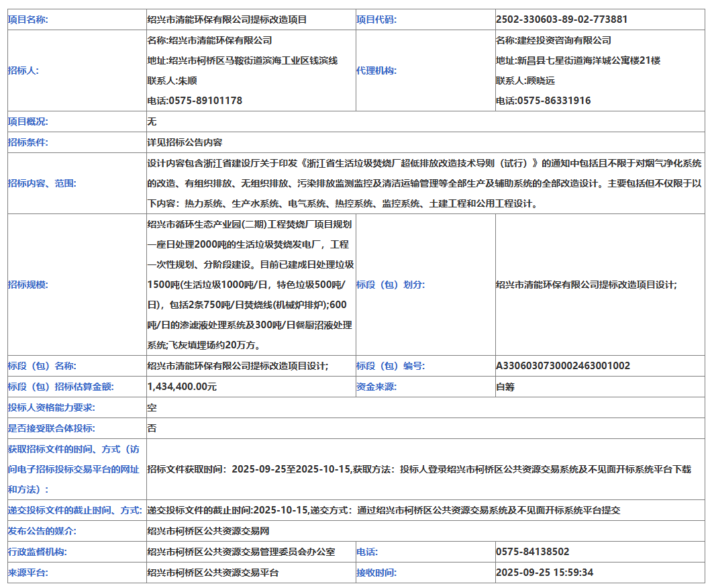Click the 招标内容、范围 row label
This screenshot has height=588, width=712.
click(x=42, y=183)
